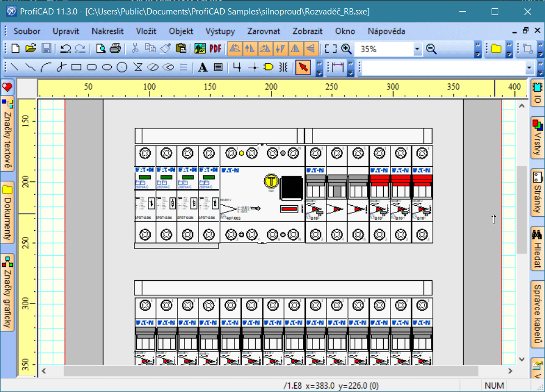This screenshot has height=392, width=545.
Task: Zoom in with the magnifier plus icon
Action: 346,49
